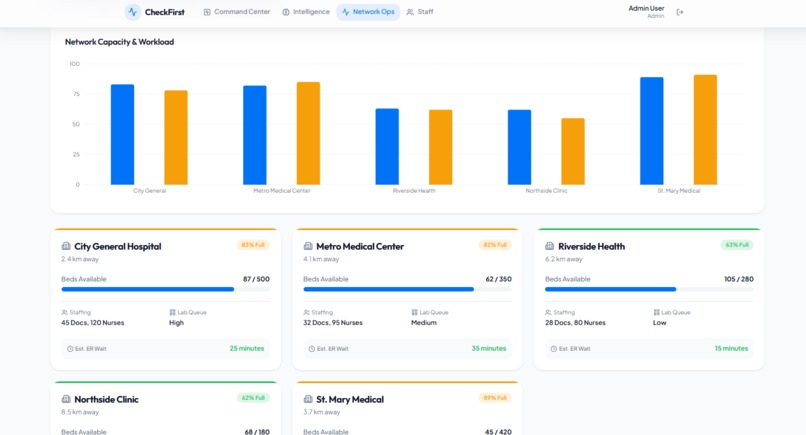The height and width of the screenshot is (435, 806).
Task: Click the 15 minutes ER wait value
Action: tap(731, 349)
